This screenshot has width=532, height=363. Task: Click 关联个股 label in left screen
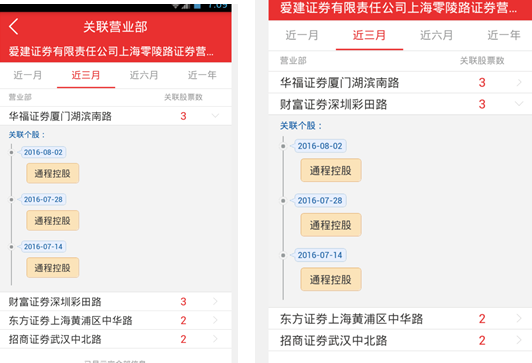[27, 135]
